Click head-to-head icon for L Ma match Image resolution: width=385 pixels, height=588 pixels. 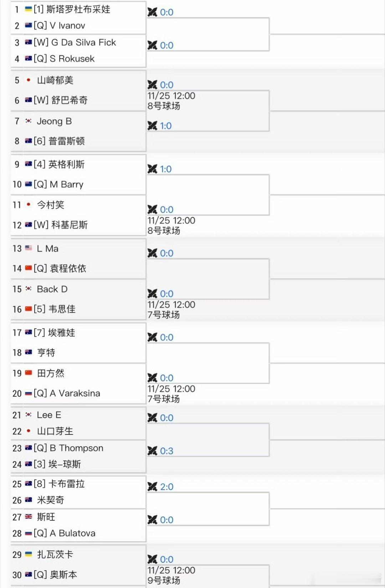(x=152, y=253)
